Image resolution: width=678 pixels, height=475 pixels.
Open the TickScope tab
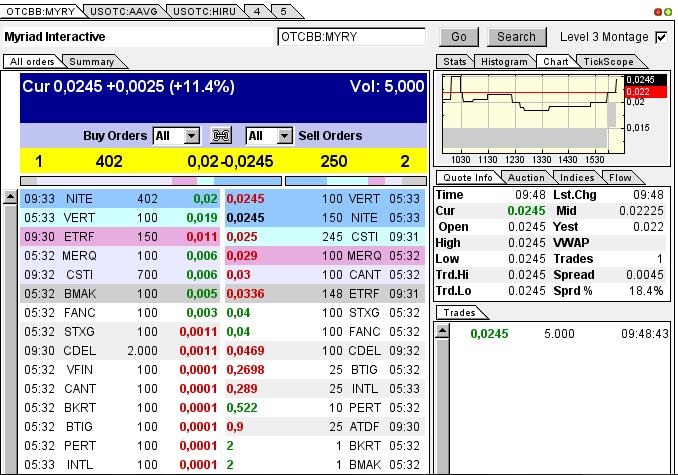[x=608, y=62]
